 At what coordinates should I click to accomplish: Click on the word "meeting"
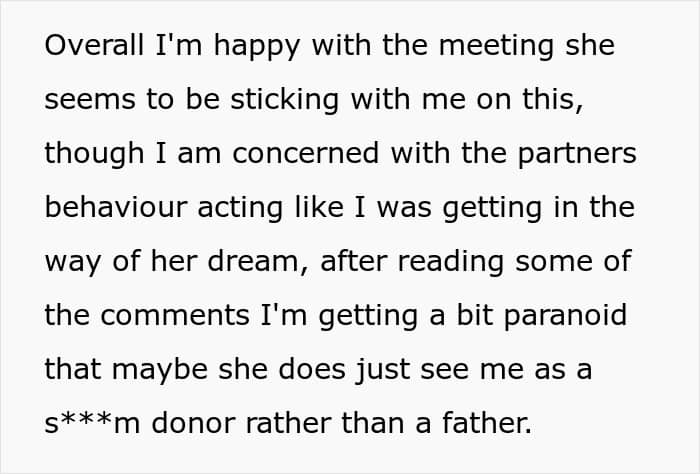496,47
